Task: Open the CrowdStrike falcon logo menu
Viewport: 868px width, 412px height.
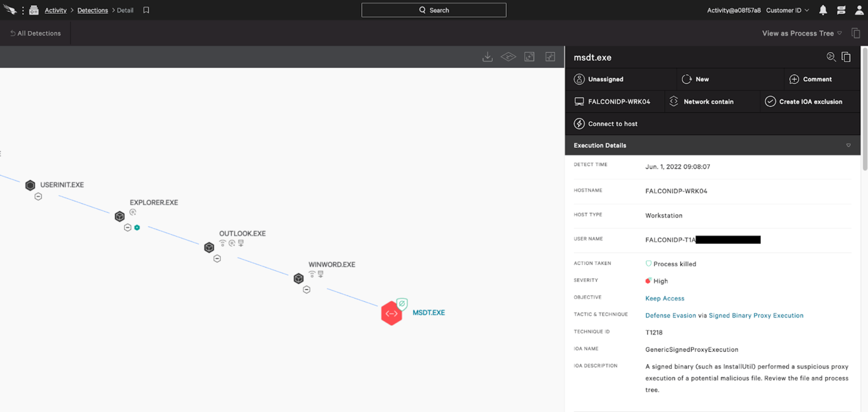Action: [x=10, y=10]
